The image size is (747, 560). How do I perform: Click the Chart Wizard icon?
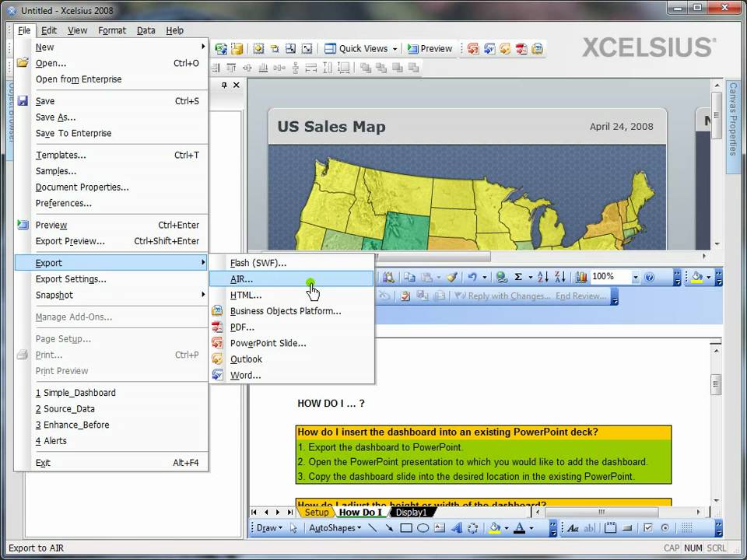click(x=580, y=277)
